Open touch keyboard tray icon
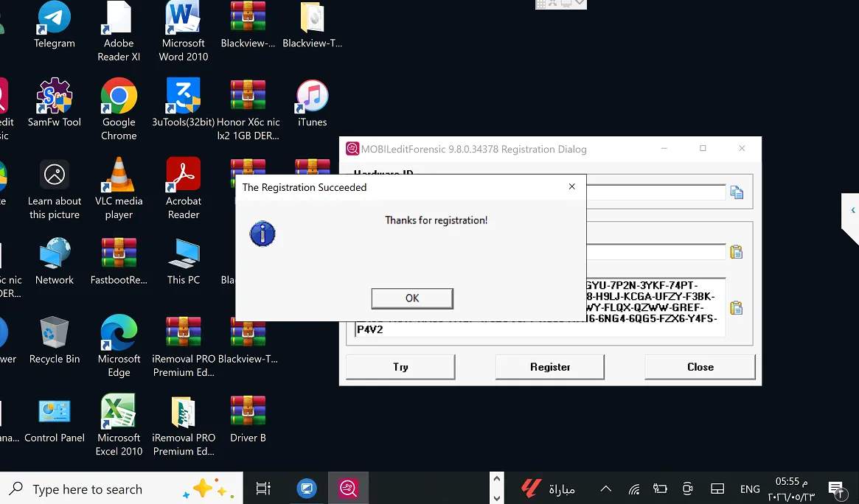The width and height of the screenshot is (859, 504). (x=717, y=489)
